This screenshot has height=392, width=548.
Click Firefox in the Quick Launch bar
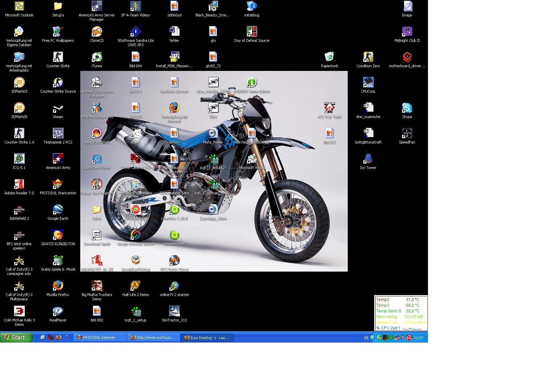pos(59,337)
